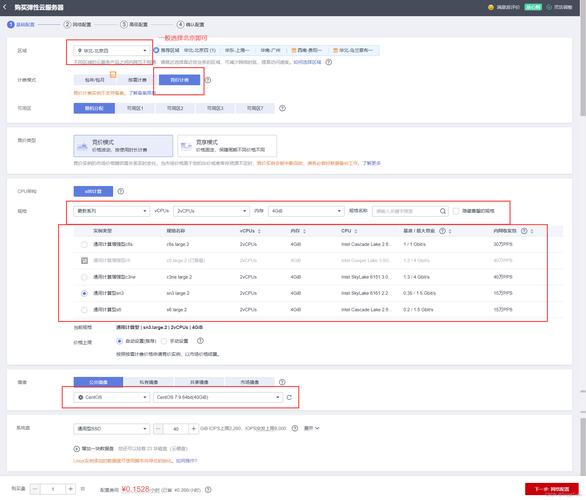Go to step 2 network configuration
The width and height of the screenshot is (586, 500).
pos(77,25)
